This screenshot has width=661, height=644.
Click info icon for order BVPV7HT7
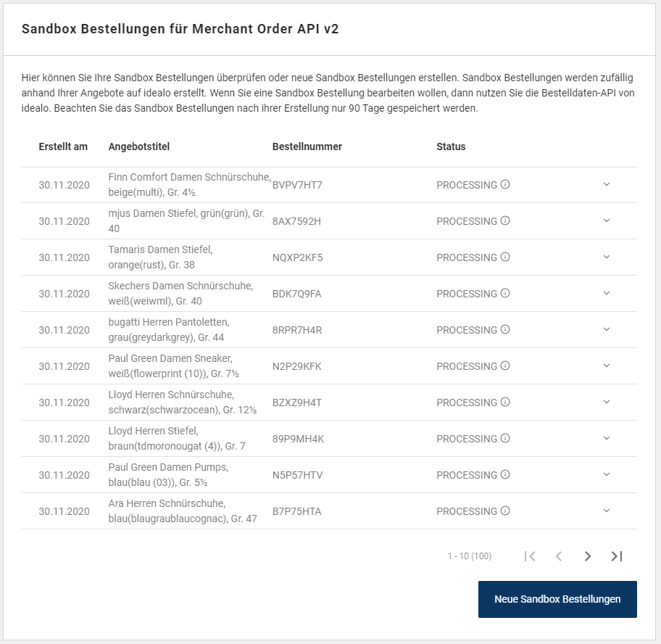point(505,184)
